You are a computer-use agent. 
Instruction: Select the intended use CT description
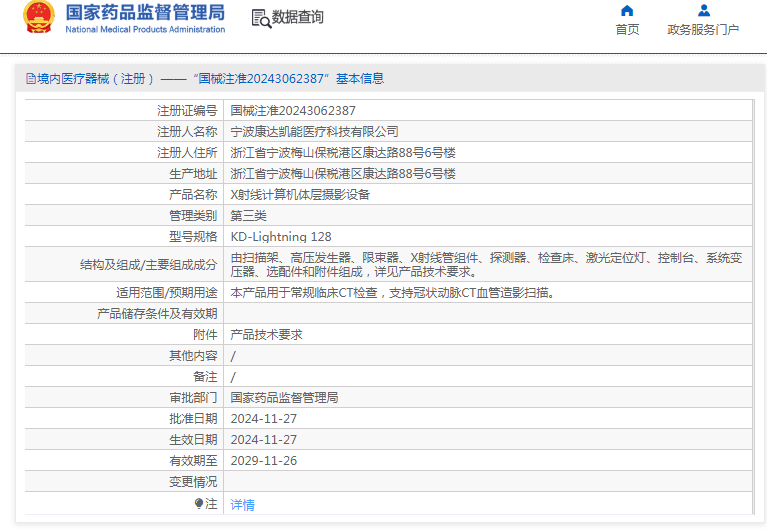click(x=393, y=293)
